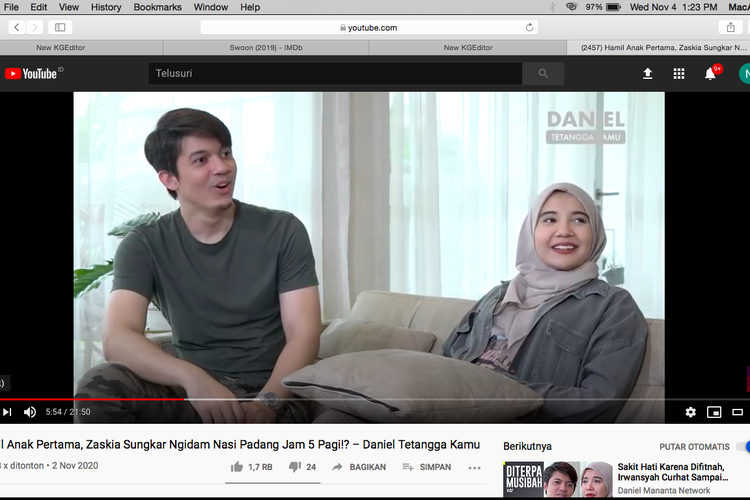Click the SIMPAN save button
This screenshot has height=500, width=750.
click(426, 467)
